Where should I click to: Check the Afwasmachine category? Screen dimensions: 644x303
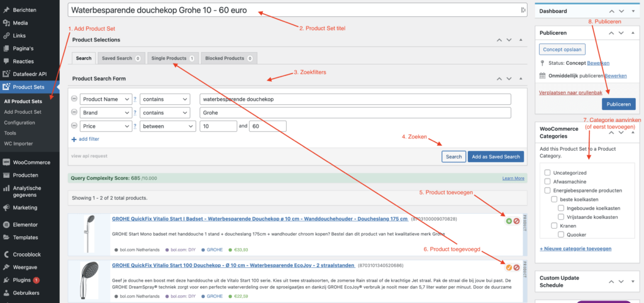[548, 182]
